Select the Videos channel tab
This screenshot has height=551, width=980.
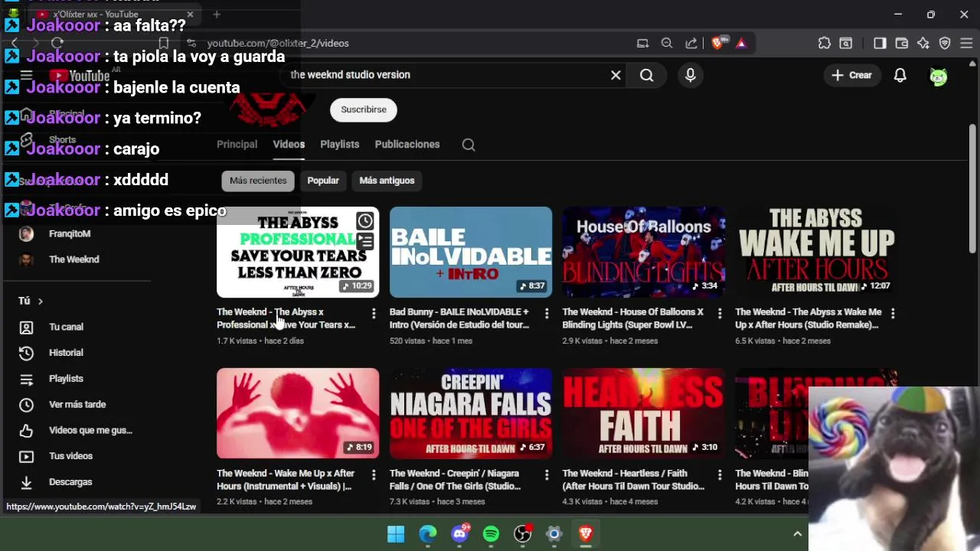point(289,144)
